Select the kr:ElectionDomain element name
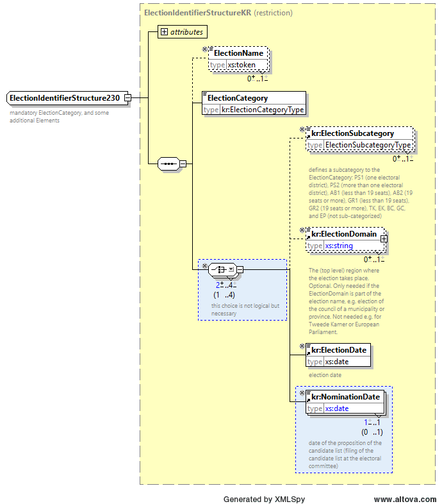442x504 pixels. coord(344,234)
